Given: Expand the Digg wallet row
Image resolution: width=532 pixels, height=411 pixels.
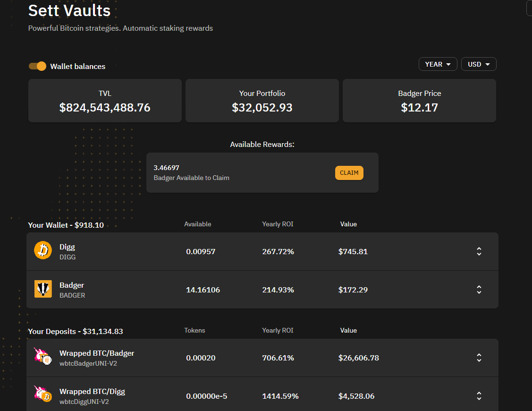Looking at the screenshot, I should [x=479, y=251].
